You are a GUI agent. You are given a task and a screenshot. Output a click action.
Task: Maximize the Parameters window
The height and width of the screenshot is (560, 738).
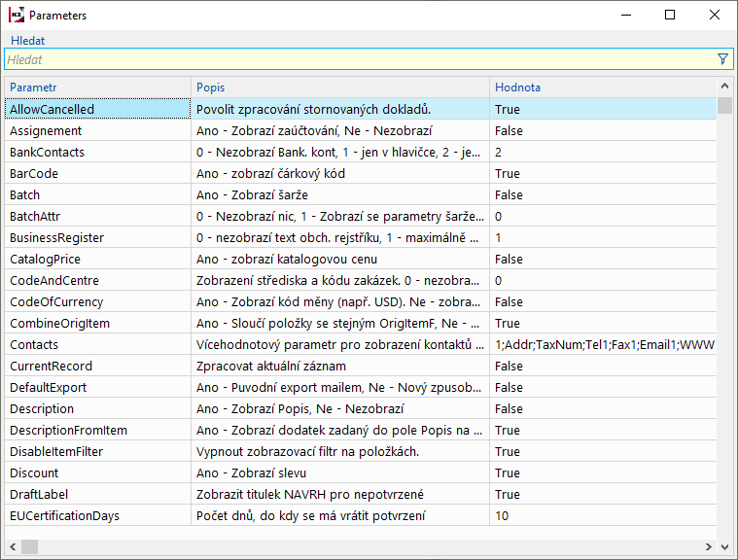click(670, 15)
